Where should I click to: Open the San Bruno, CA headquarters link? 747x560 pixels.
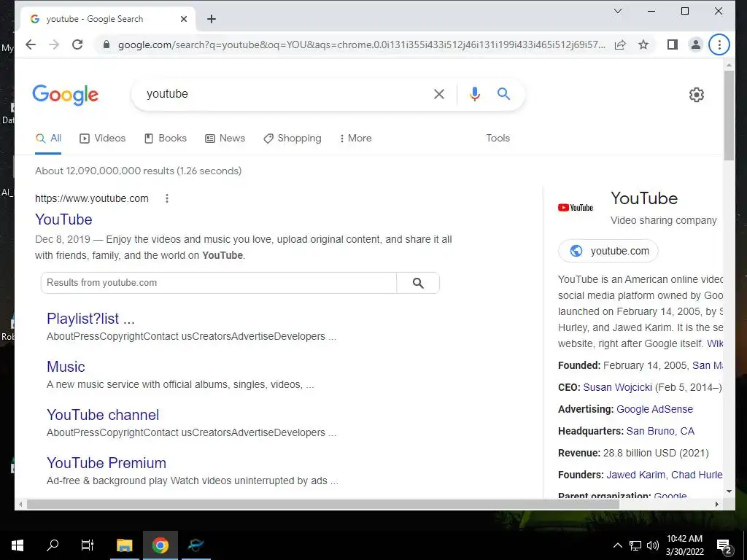(660, 431)
